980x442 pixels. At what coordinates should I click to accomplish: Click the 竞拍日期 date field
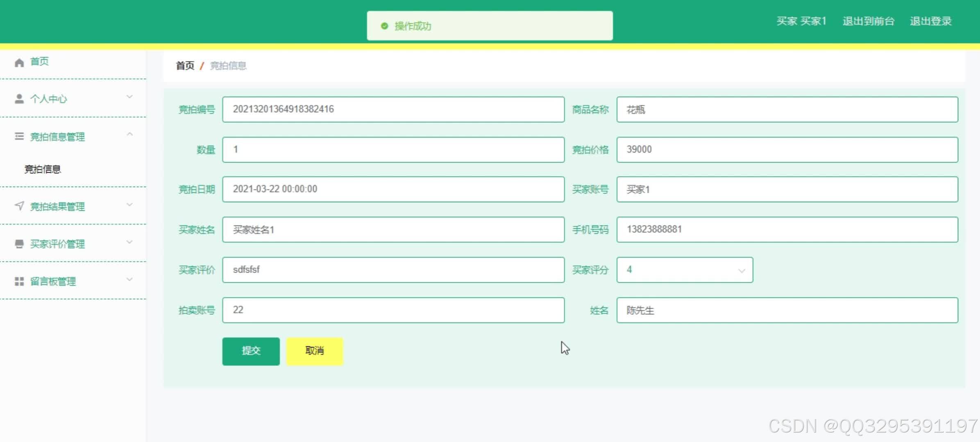click(x=393, y=189)
